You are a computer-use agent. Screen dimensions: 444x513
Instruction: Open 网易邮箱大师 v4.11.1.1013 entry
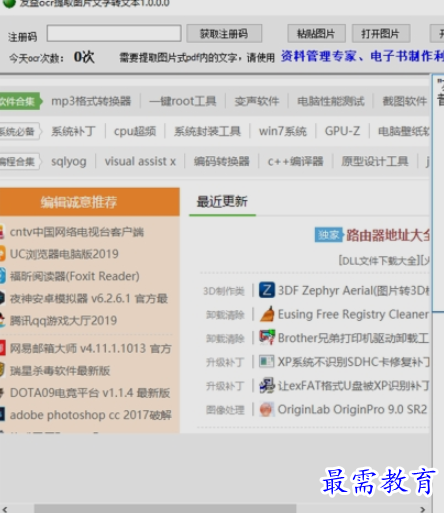tap(91, 349)
